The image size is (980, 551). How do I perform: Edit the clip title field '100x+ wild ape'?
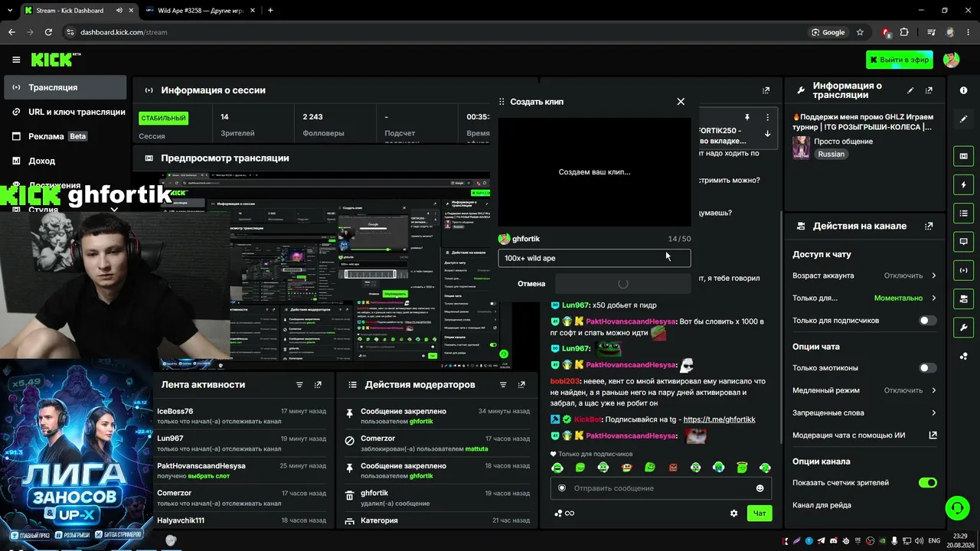594,258
